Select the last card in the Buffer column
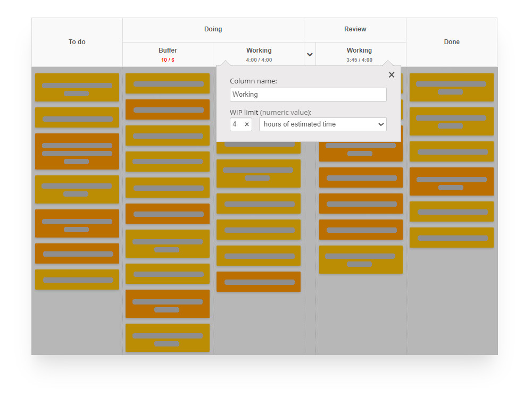The height and width of the screenshot is (406, 532). coord(168,337)
